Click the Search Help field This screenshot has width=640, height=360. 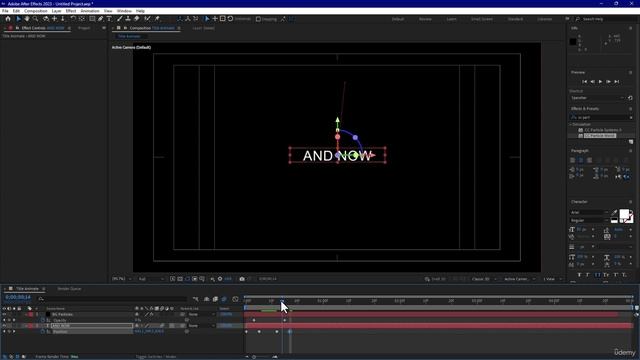pyautogui.click(x=605, y=19)
